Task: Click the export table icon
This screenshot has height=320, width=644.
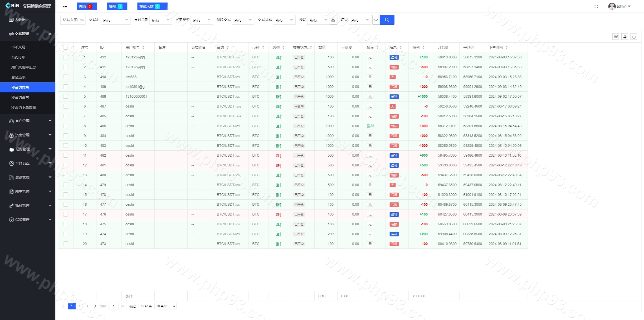Action: click(x=625, y=37)
